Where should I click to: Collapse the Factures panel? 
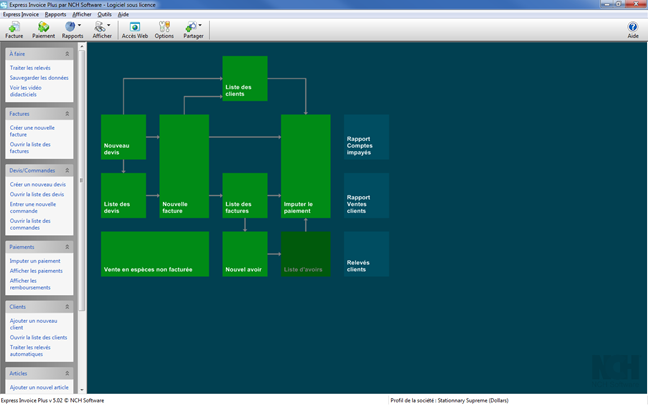coord(67,114)
